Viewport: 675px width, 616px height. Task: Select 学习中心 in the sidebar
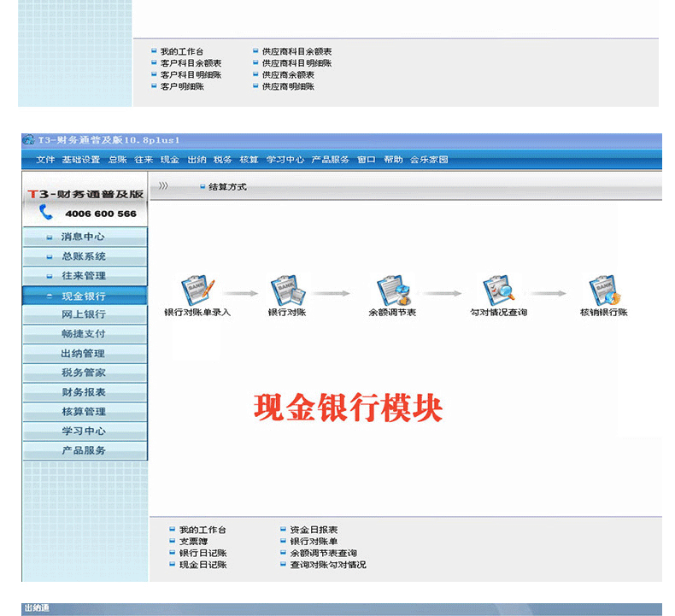(85, 431)
